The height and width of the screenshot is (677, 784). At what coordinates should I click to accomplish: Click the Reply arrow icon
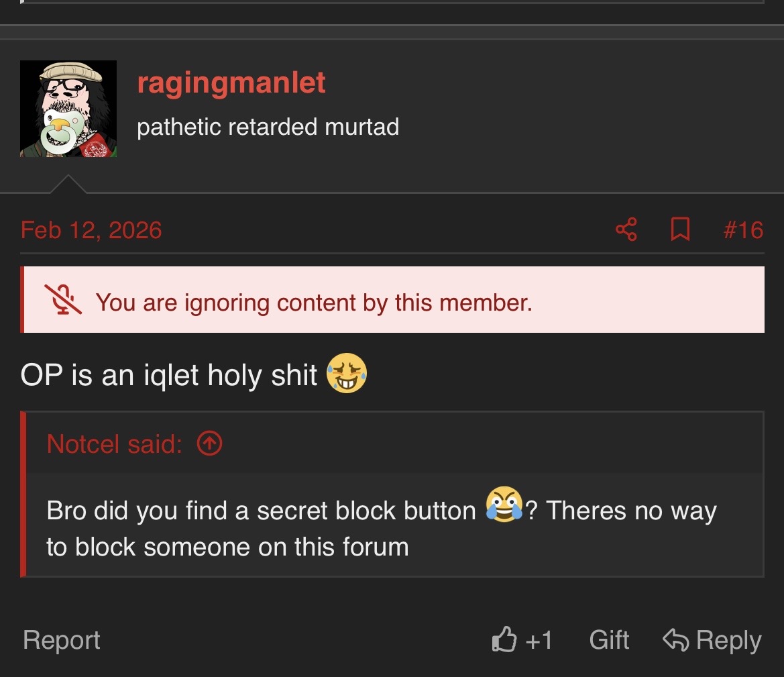[x=675, y=639]
